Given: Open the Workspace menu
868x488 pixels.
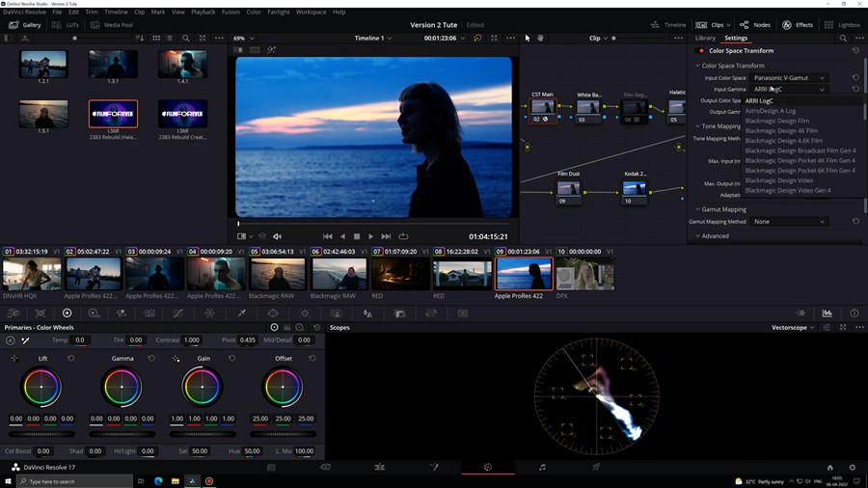Looking at the screenshot, I should coord(311,12).
